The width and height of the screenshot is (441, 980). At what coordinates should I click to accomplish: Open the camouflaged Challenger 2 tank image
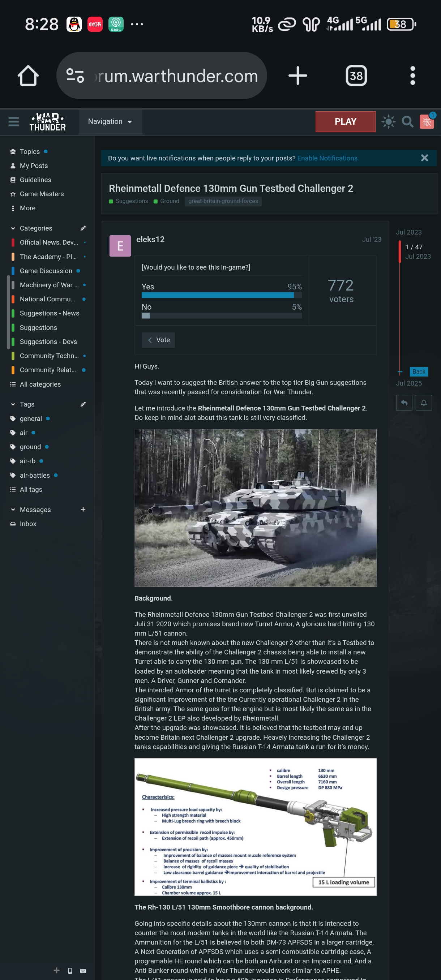pyautogui.click(x=255, y=508)
